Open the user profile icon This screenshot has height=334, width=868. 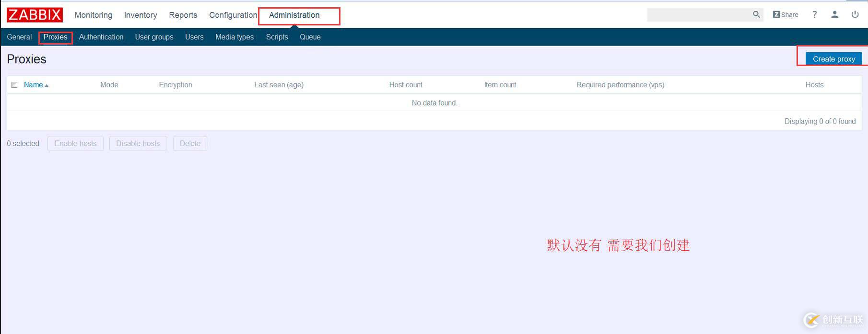coord(834,14)
